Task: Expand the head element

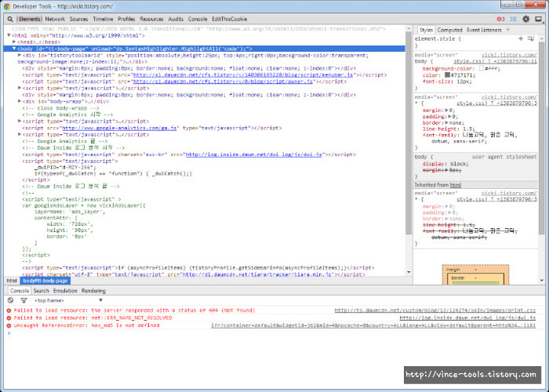Action: pyautogui.click(x=14, y=42)
